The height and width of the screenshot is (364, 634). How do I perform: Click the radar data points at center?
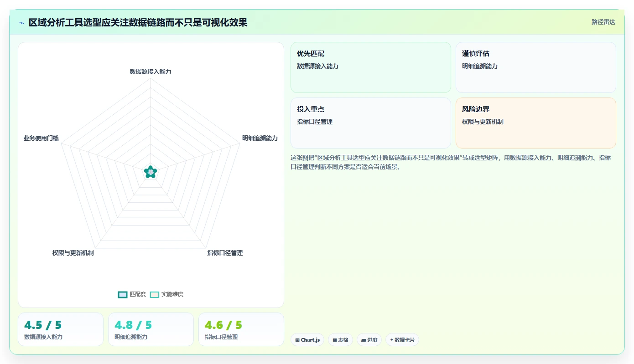click(x=151, y=172)
